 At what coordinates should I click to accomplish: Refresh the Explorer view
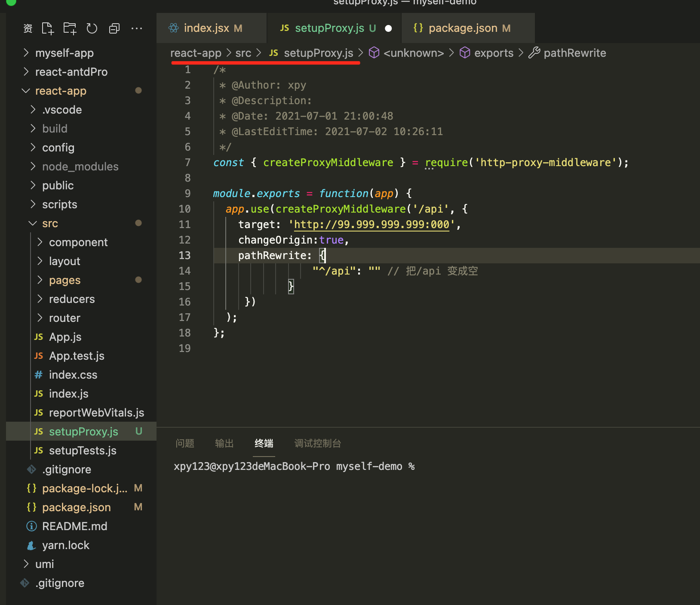pyautogui.click(x=92, y=28)
